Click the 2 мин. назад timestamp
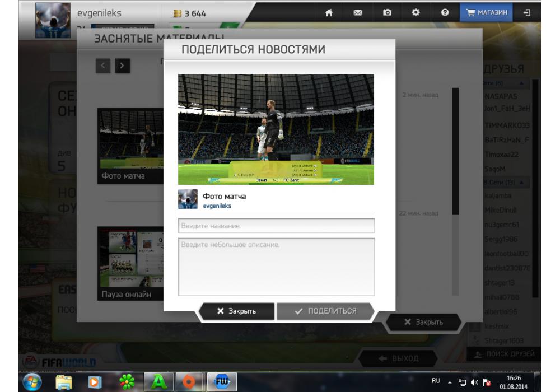 [420, 95]
